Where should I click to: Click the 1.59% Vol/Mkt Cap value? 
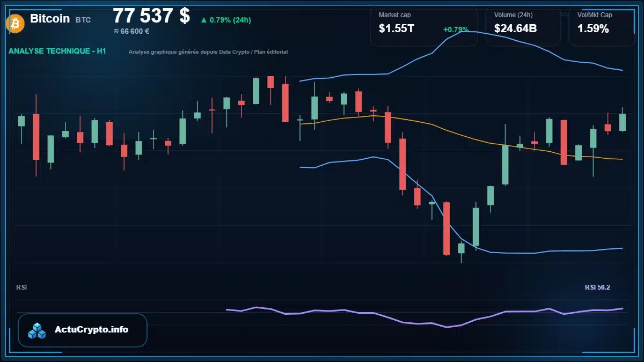[x=593, y=29]
